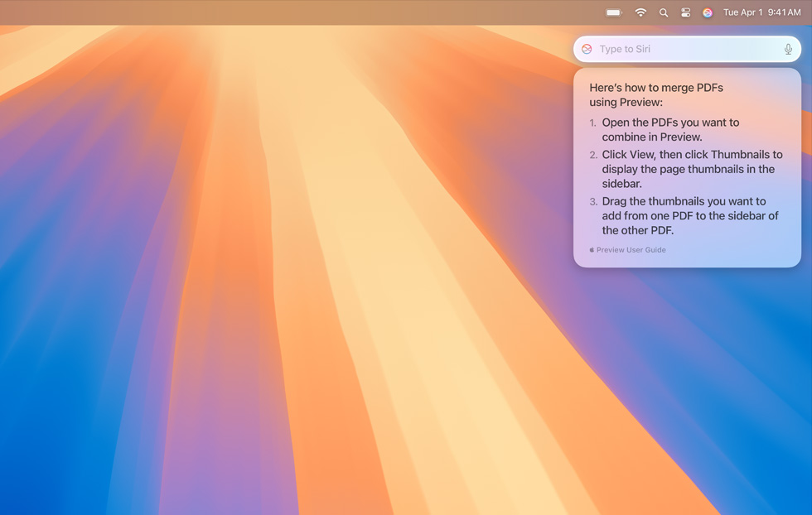The width and height of the screenshot is (812, 515).
Task: Click Tue Apr 1 in the menu bar
Action: click(742, 12)
